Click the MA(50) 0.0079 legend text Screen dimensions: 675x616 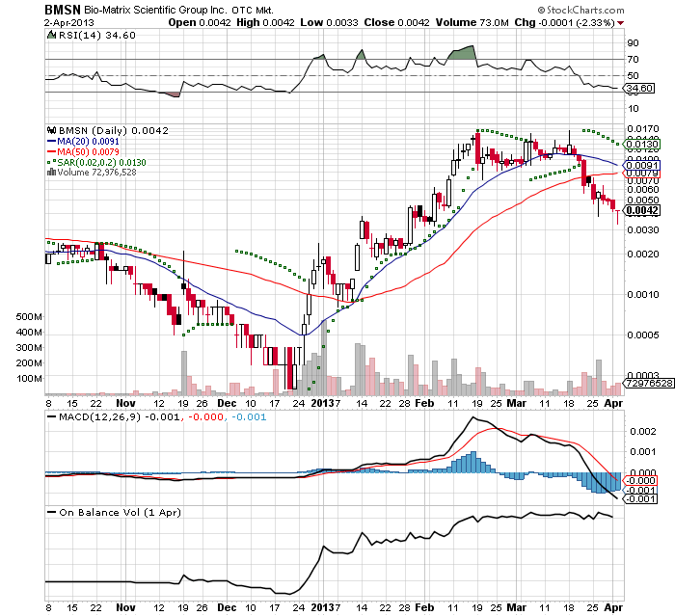[x=88, y=152]
